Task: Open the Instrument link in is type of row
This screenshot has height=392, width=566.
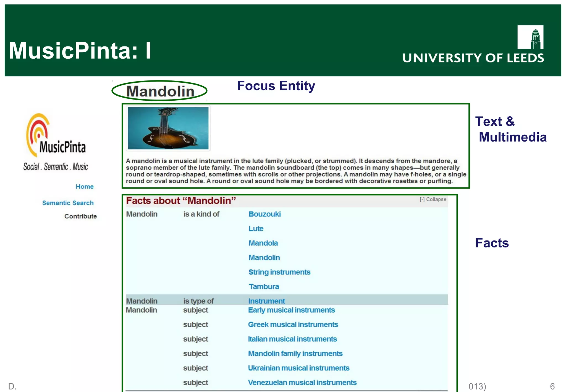Action: tap(266, 301)
